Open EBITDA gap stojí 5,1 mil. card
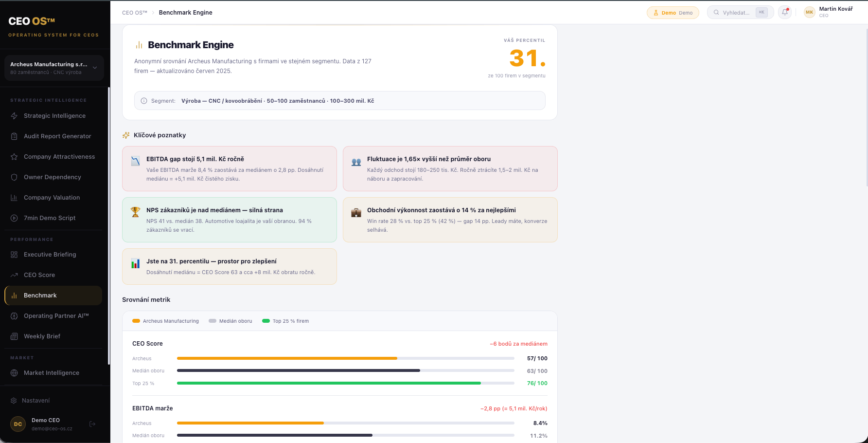This screenshot has height=443, width=868. [230, 168]
